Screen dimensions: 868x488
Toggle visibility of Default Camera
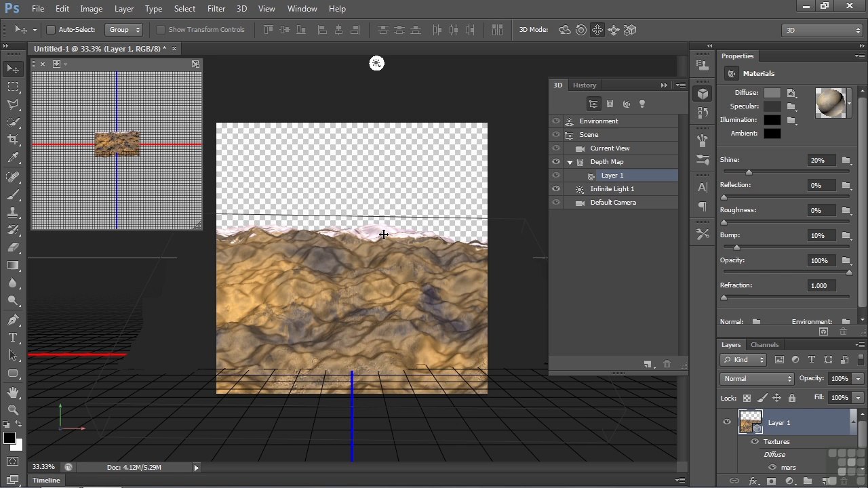tap(556, 202)
